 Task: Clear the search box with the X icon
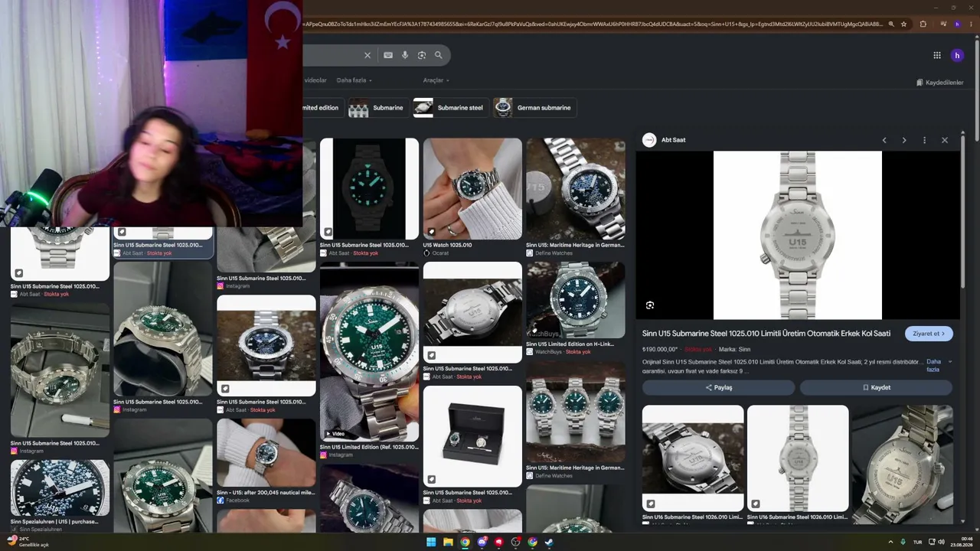tap(367, 55)
